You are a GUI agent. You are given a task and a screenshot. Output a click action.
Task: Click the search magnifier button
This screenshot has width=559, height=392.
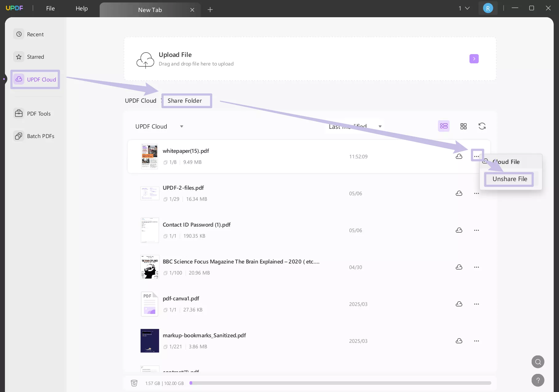[x=538, y=362]
